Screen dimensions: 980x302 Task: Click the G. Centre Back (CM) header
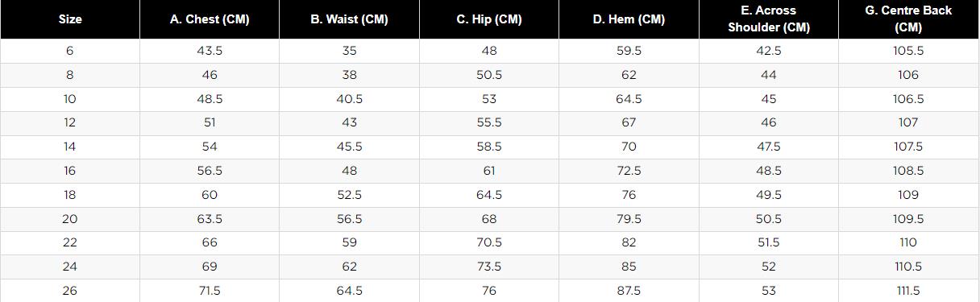pyautogui.click(x=908, y=19)
